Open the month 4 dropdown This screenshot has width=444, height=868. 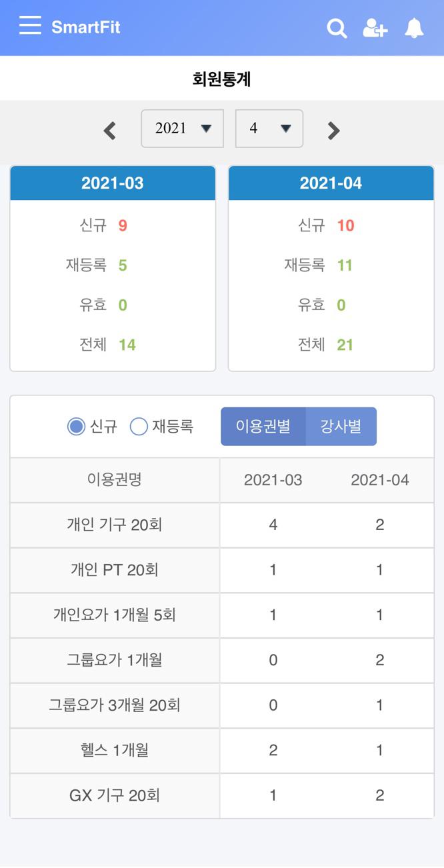click(269, 128)
